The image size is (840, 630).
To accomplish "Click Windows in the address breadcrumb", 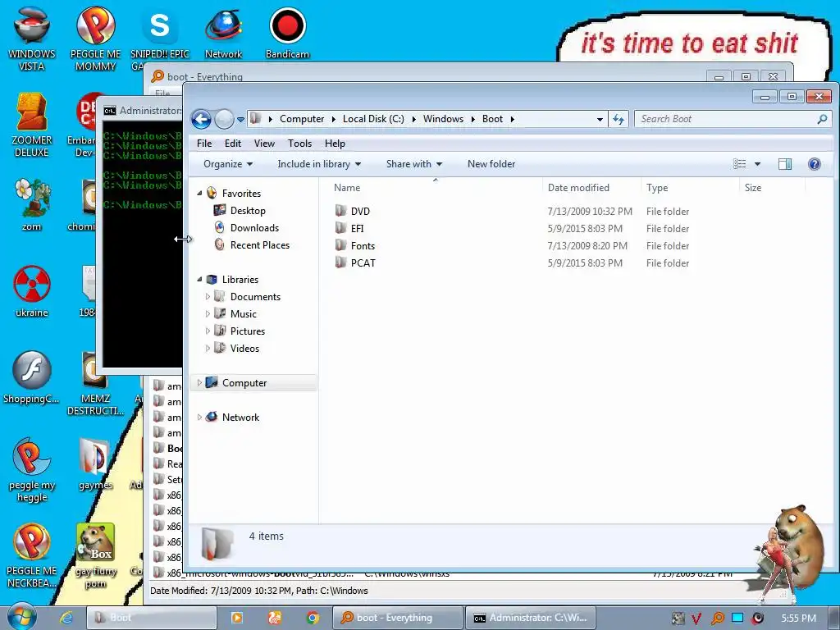I will 443,119.
